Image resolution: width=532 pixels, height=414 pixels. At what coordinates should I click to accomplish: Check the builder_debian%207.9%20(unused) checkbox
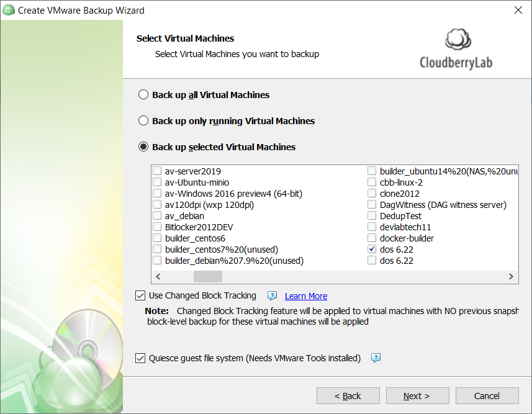click(157, 260)
